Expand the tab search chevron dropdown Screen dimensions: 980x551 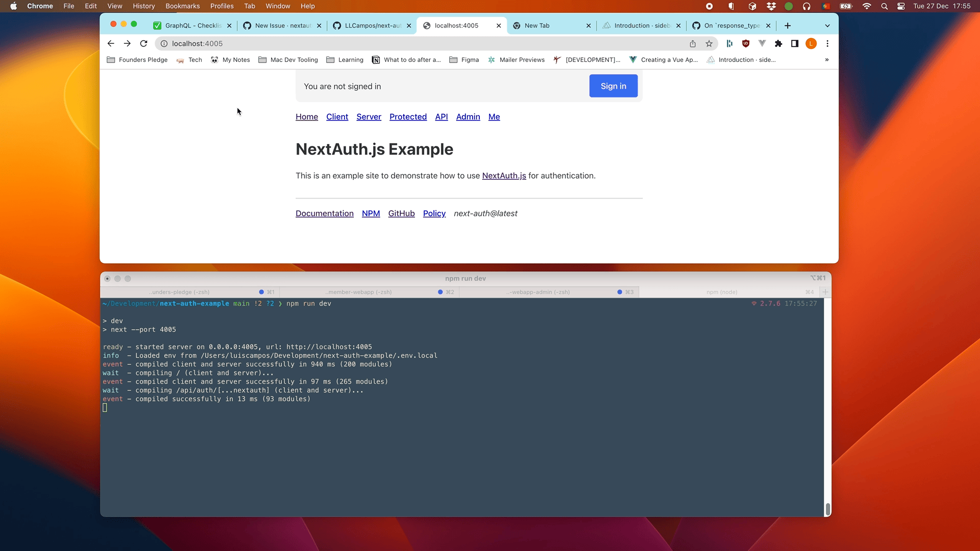827,26
